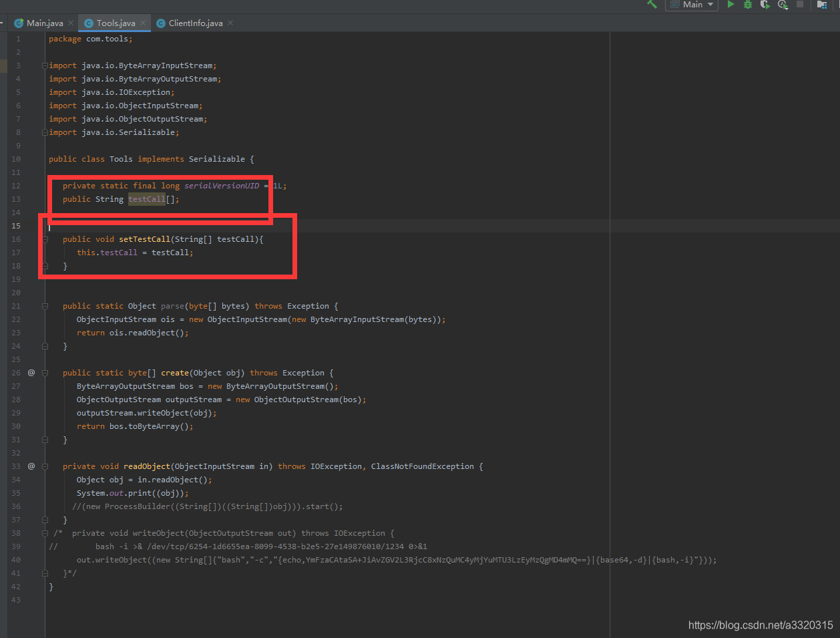Select the Tools.java editor tab

coord(116,23)
